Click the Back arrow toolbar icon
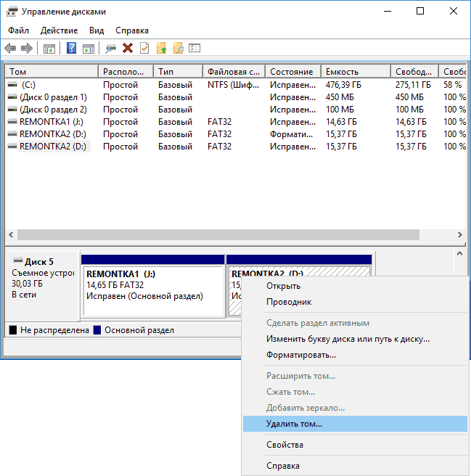 point(10,49)
